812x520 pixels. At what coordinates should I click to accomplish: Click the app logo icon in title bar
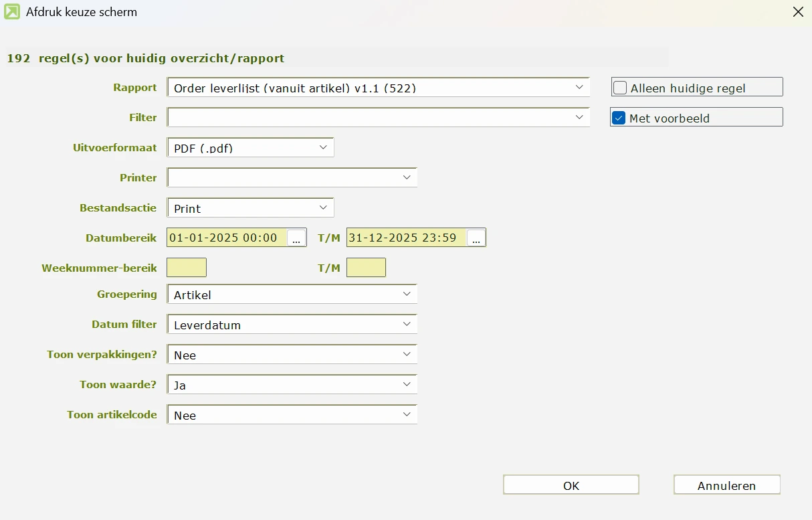(12, 11)
